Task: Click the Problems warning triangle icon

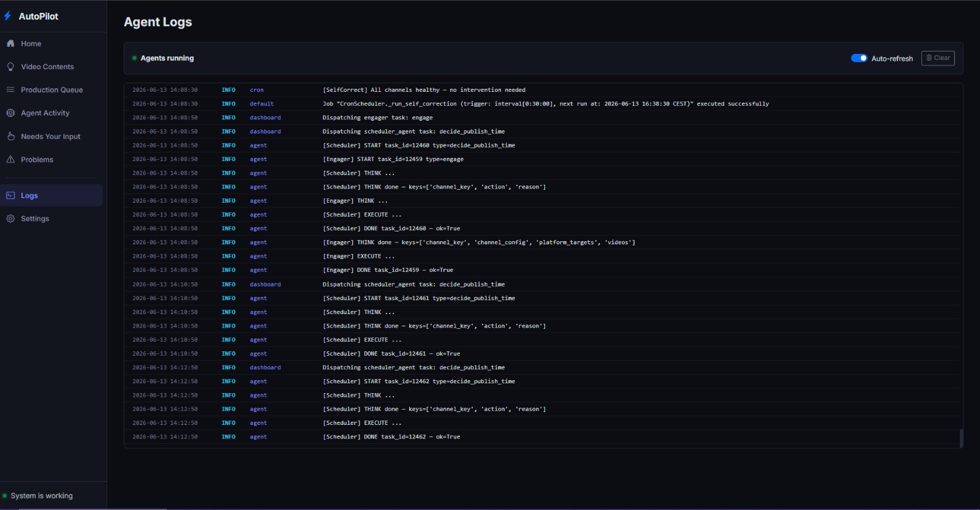Action: tap(10, 160)
